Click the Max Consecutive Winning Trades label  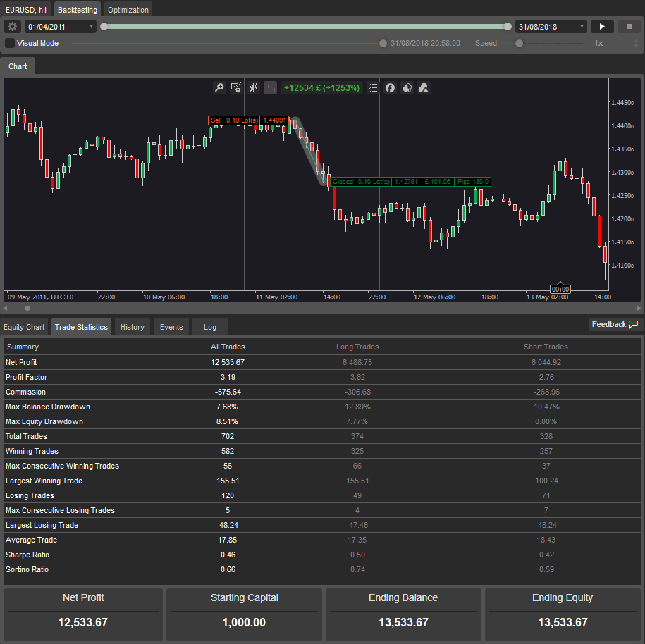tap(62, 466)
